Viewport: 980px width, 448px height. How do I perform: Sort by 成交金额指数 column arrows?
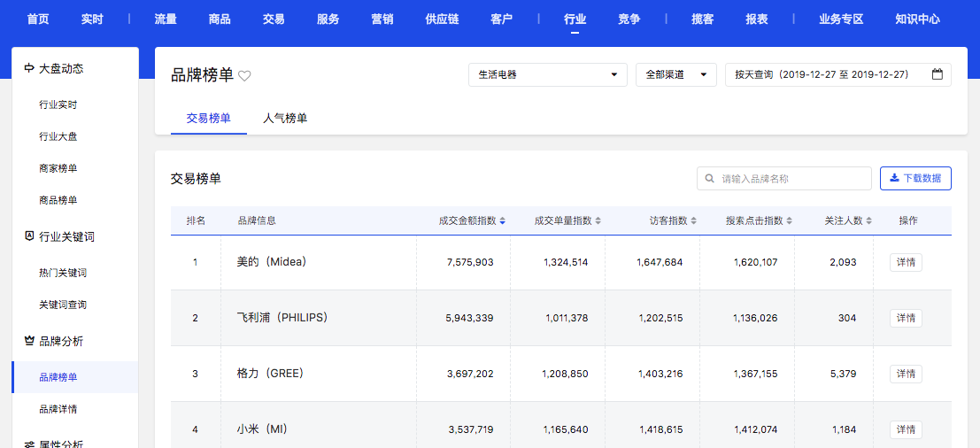[503, 220]
